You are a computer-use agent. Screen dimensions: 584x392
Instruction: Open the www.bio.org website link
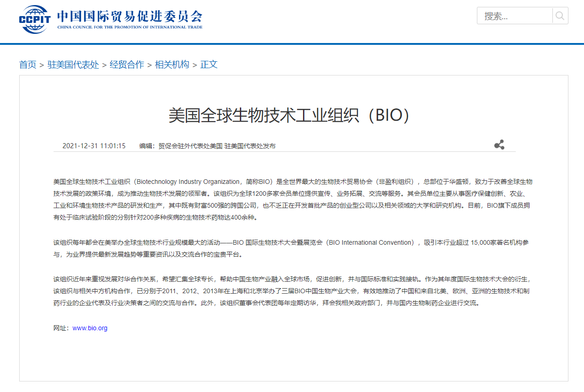coord(90,328)
